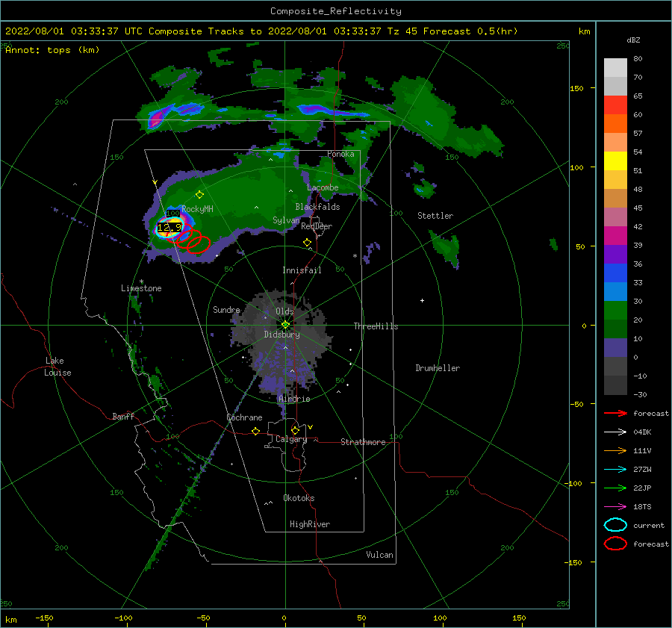672x628 pixels.
Task: Click the '04DK' legend label text
Action: click(642, 432)
